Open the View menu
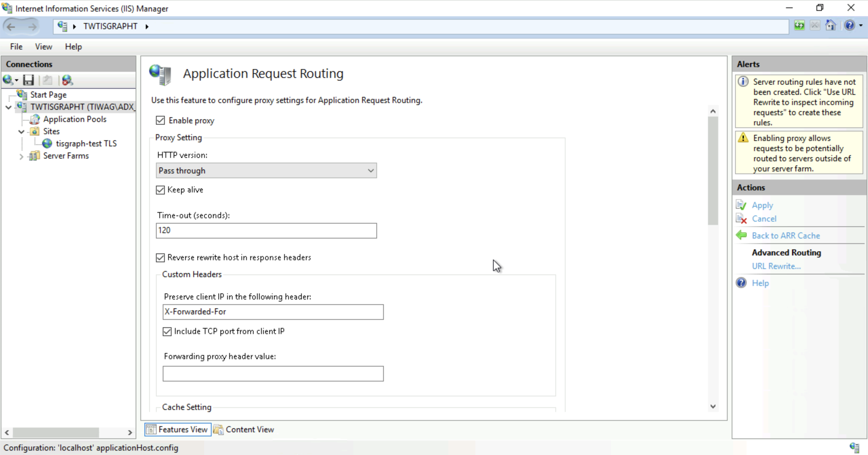The width and height of the screenshot is (868, 455). [x=44, y=46]
